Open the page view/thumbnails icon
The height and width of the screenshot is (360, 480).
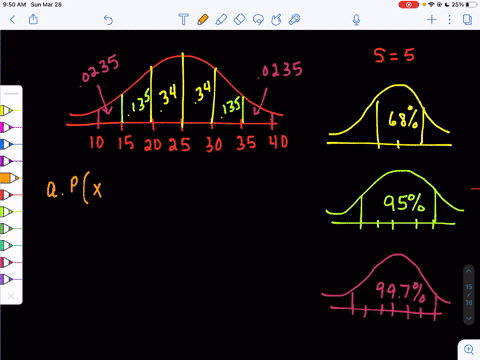tap(467, 20)
